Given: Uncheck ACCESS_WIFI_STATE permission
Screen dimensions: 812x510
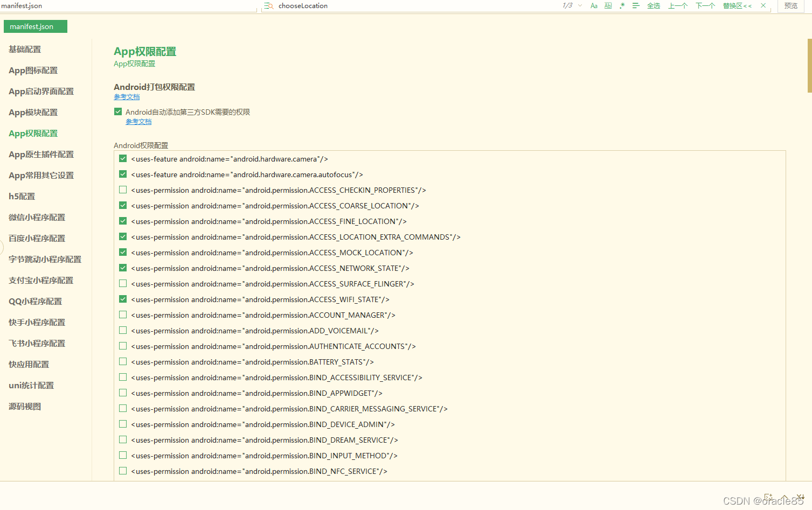Looking at the screenshot, I should tap(123, 299).
